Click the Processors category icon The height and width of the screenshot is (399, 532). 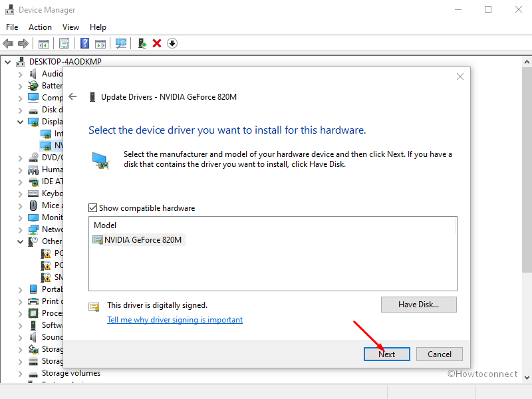pyautogui.click(x=33, y=313)
